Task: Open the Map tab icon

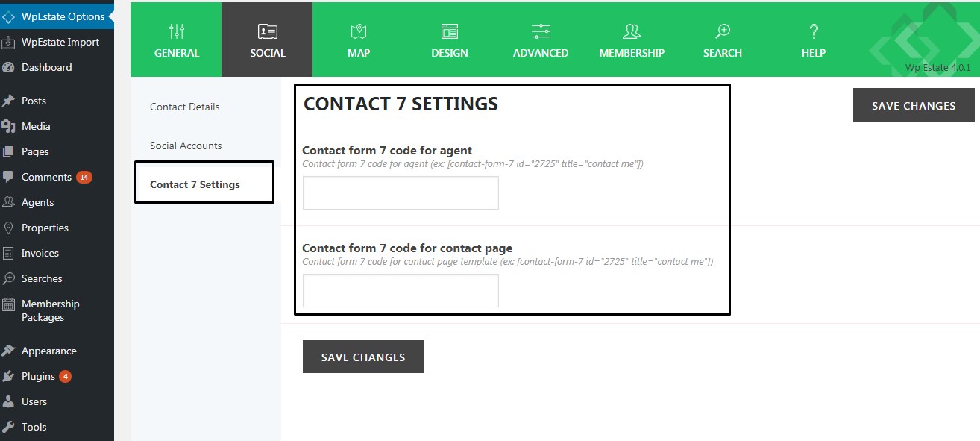Action: tap(359, 31)
